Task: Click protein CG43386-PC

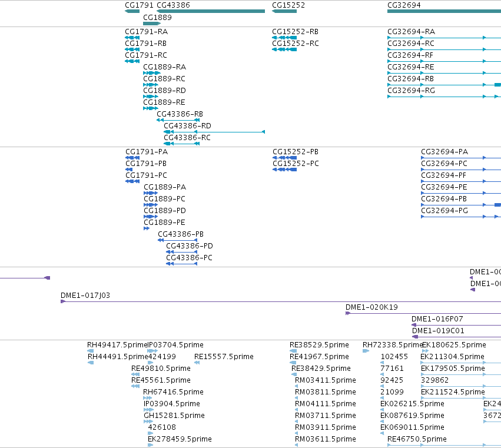Action: click(189, 258)
